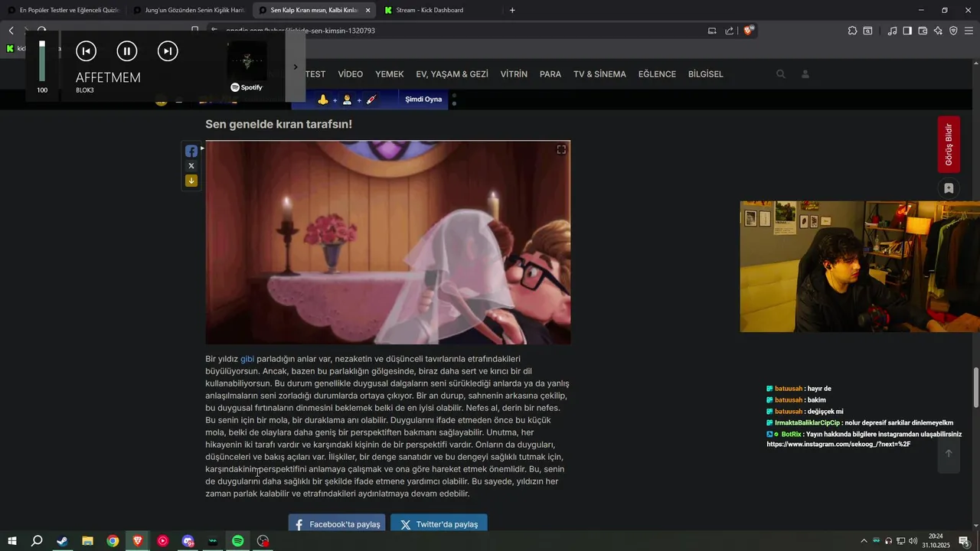Open Spotify from the taskbar

[x=238, y=541]
